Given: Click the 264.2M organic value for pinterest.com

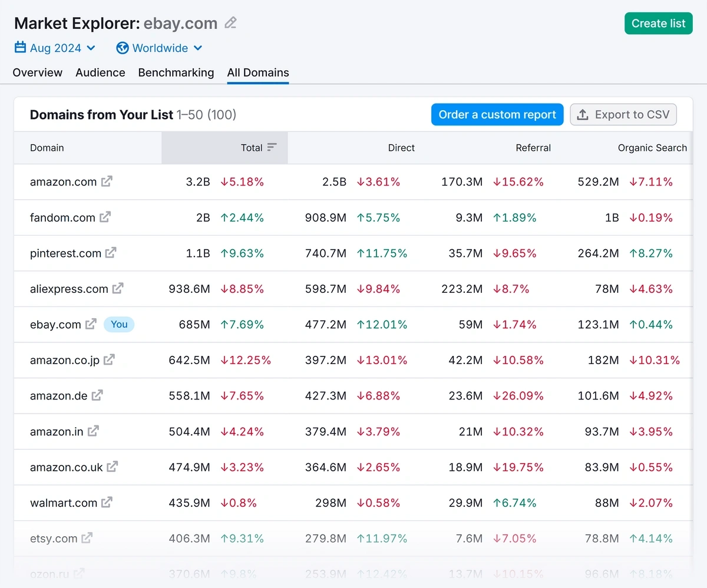Looking at the screenshot, I should pyautogui.click(x=599, y=253).
